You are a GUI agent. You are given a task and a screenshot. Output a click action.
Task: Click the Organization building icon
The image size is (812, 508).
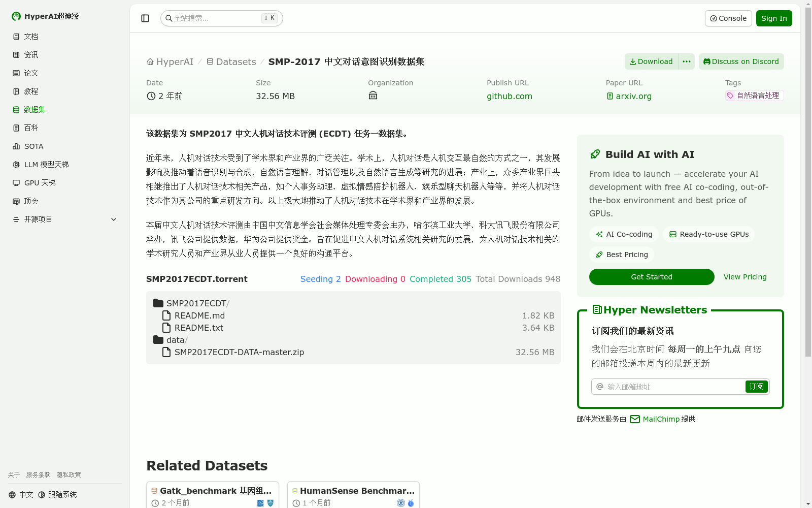tap(373, 96)
